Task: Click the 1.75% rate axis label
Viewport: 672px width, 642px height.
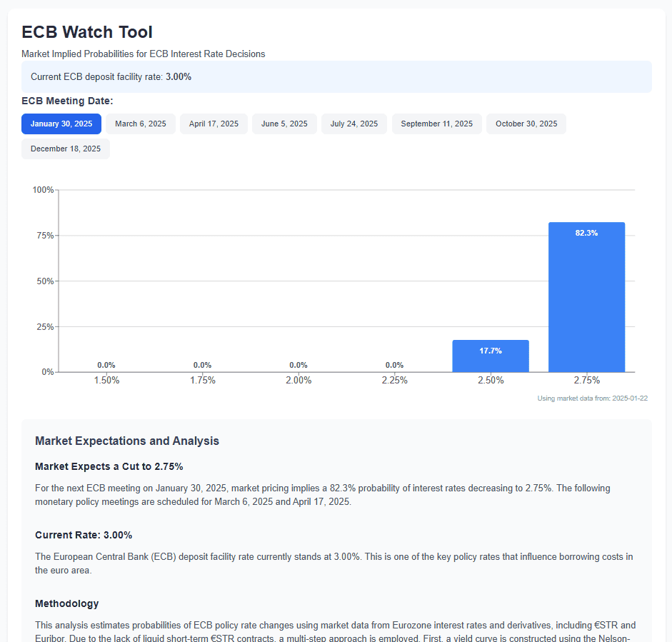Action: point(203,381)
